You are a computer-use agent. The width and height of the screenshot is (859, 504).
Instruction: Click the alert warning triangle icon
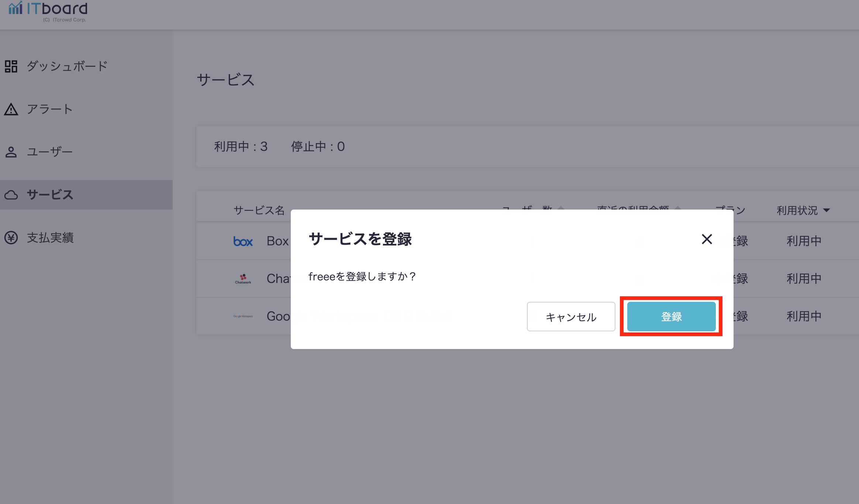11,109
